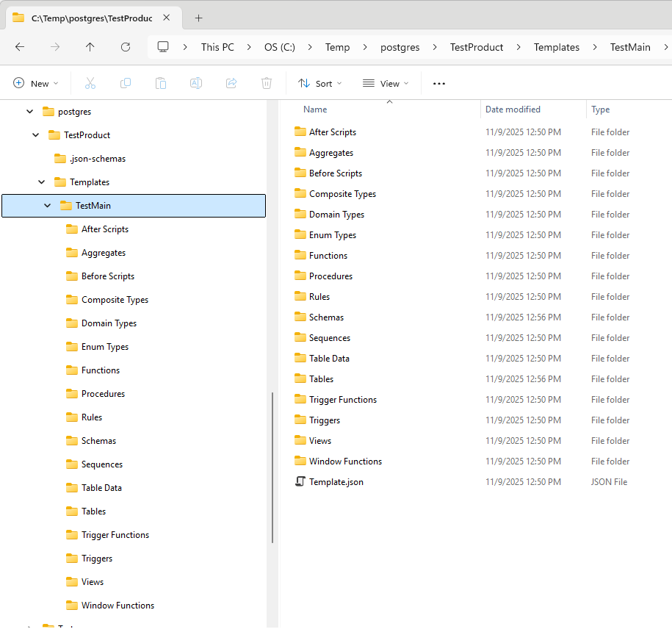672x632 pixels.
Task: Navigate up one folder level
Action: coord(90,47)
